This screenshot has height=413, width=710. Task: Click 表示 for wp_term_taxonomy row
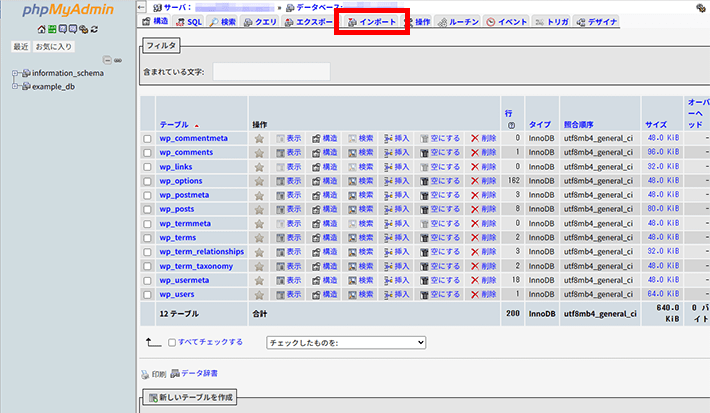tap(289, 266)
